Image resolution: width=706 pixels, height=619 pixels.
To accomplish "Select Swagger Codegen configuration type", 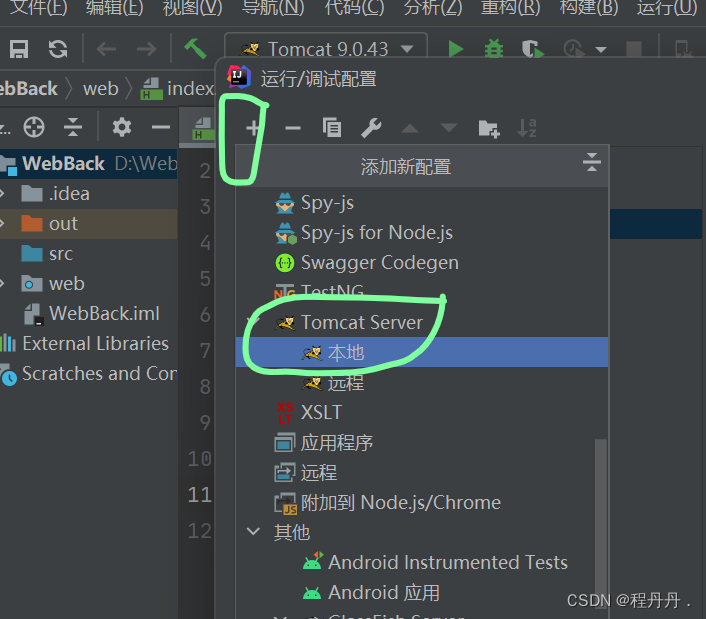I will [422, 263].
